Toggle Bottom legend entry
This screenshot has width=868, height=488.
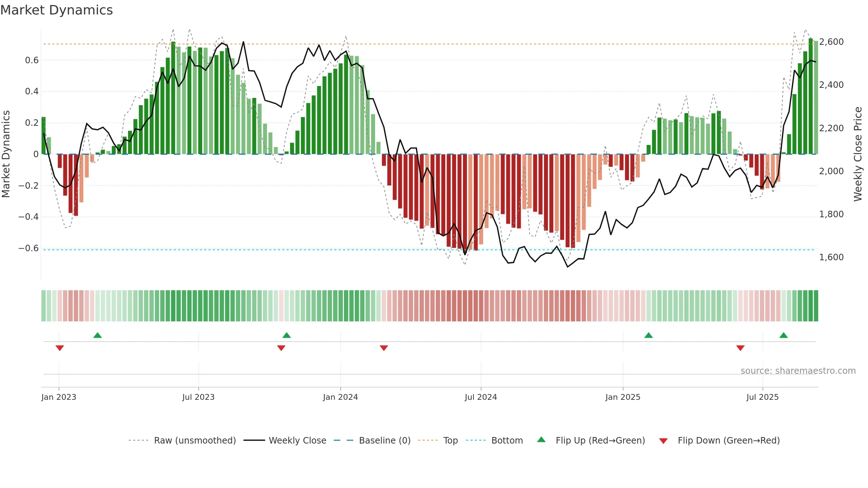coord(494,440)
